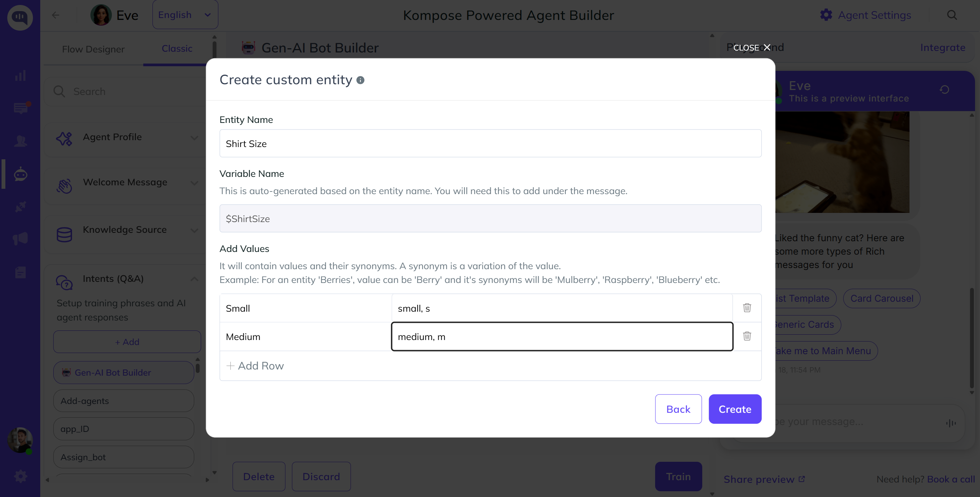The height and width of the screenshot is (497, 980).
Task: Switch to Classic tab
Action: pos(177,49)
